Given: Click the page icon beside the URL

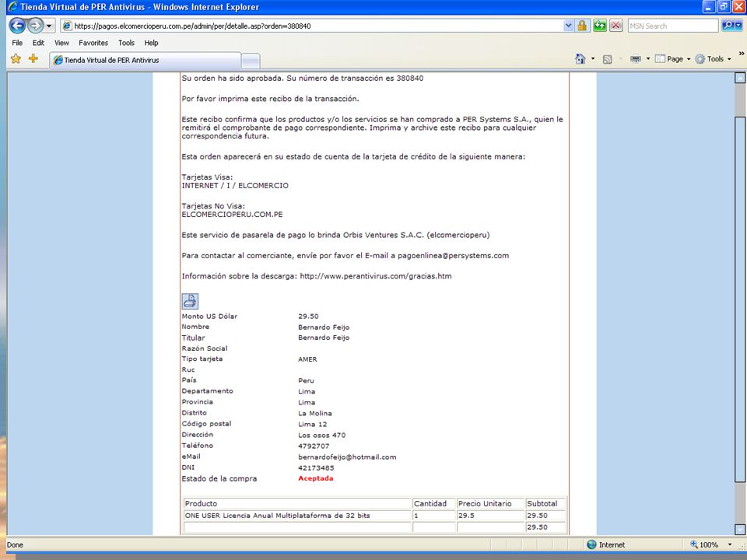Looking at the screenshot, I should [x=67, y=26].
